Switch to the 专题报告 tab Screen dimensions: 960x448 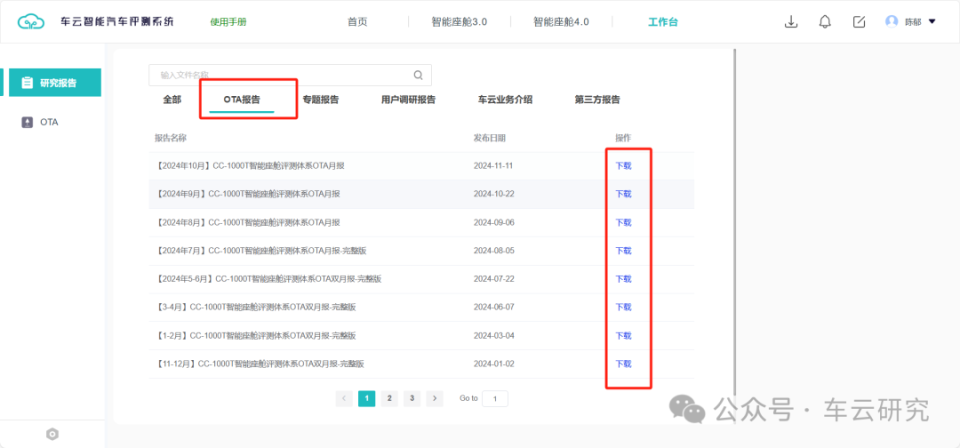pyautogui.click(x=320, y=100)
